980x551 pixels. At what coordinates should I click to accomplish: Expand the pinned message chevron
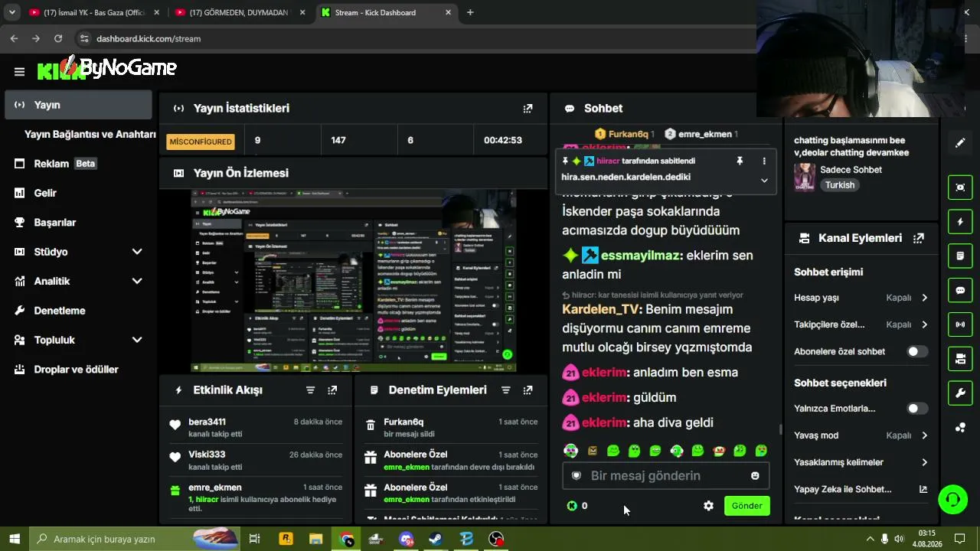(x=763, y=181)
